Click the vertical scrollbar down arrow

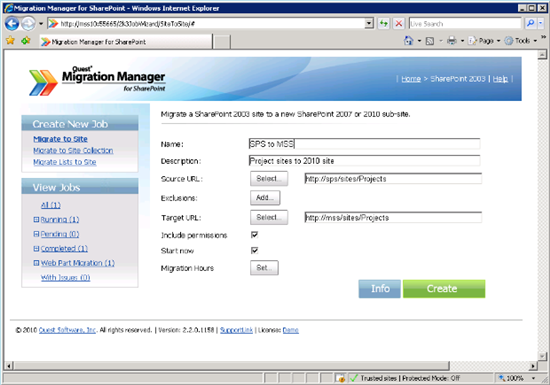[542, 356]
